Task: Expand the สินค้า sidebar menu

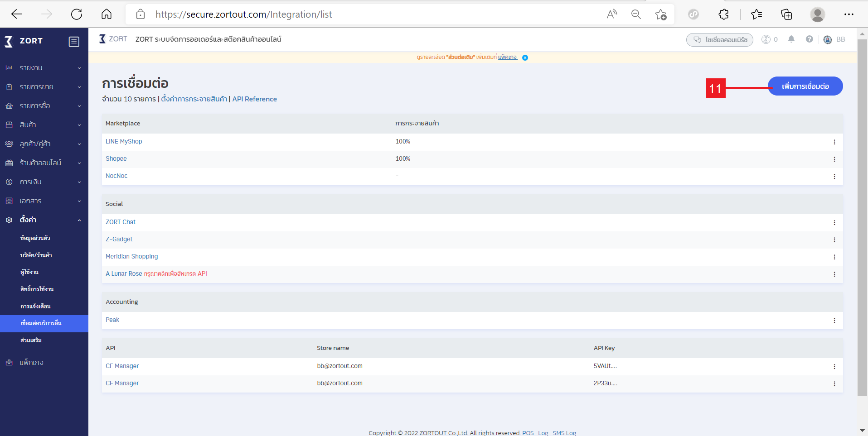Action: [44, 125]
